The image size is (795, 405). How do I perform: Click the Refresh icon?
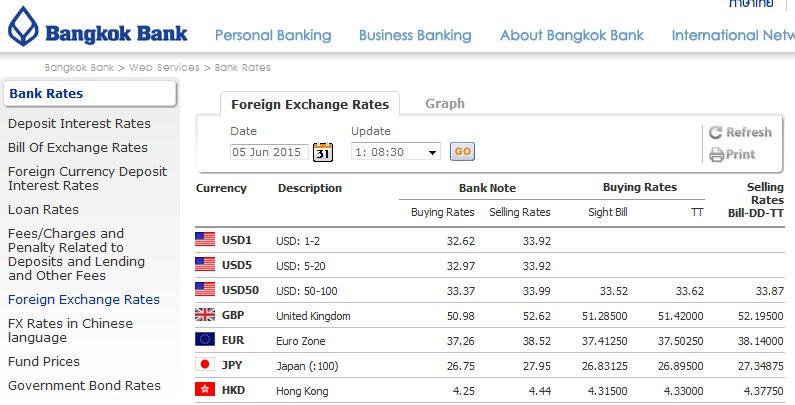715,132
